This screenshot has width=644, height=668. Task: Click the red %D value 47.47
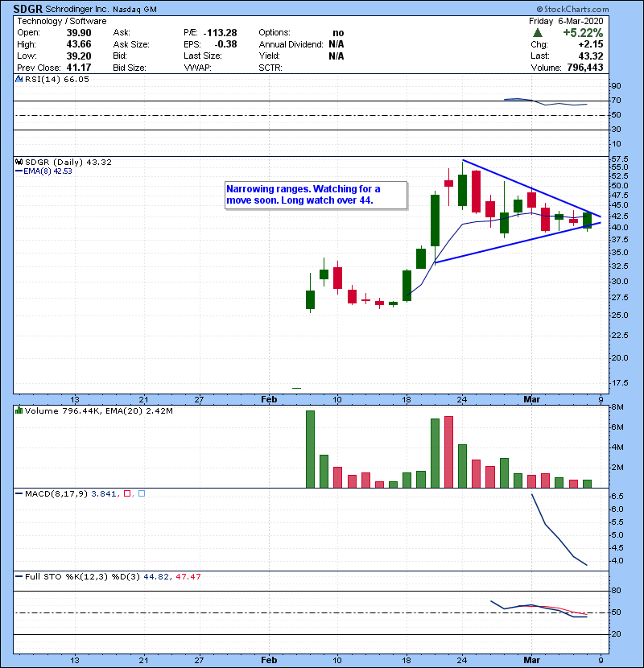pyautogui.click(x=188, y=576)
